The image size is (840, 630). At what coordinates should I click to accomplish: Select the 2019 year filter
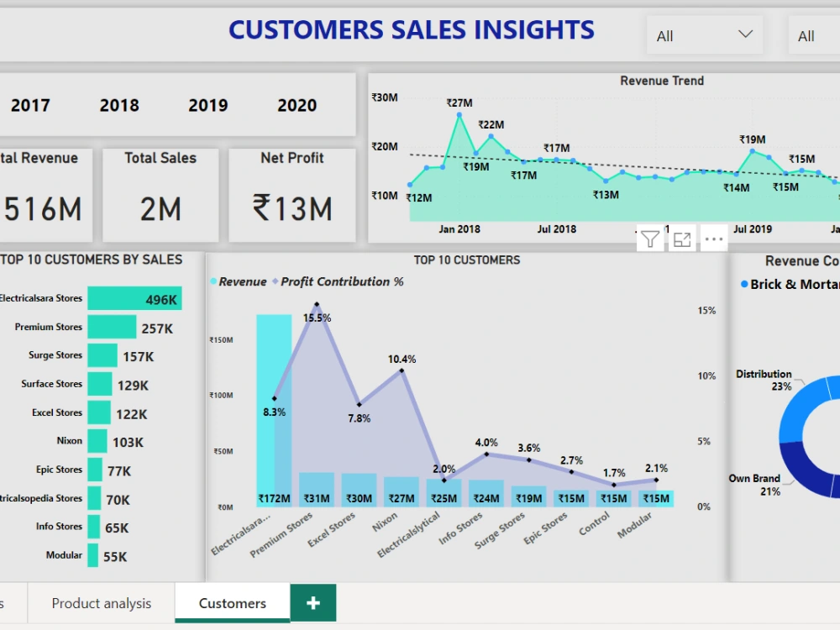(207, 105)
